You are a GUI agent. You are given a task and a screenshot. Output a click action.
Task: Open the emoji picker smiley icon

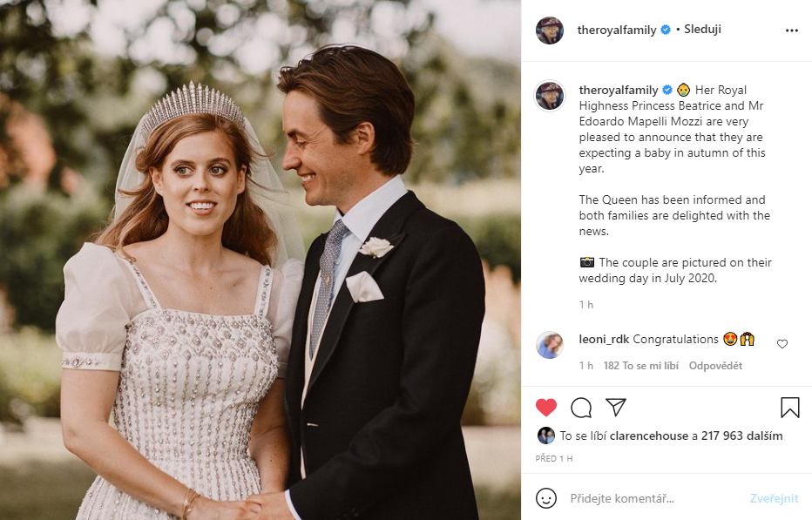coord(546,498)
